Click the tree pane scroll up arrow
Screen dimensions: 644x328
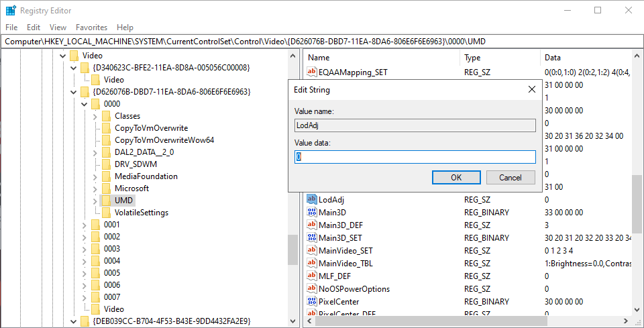tap(292, 56)
